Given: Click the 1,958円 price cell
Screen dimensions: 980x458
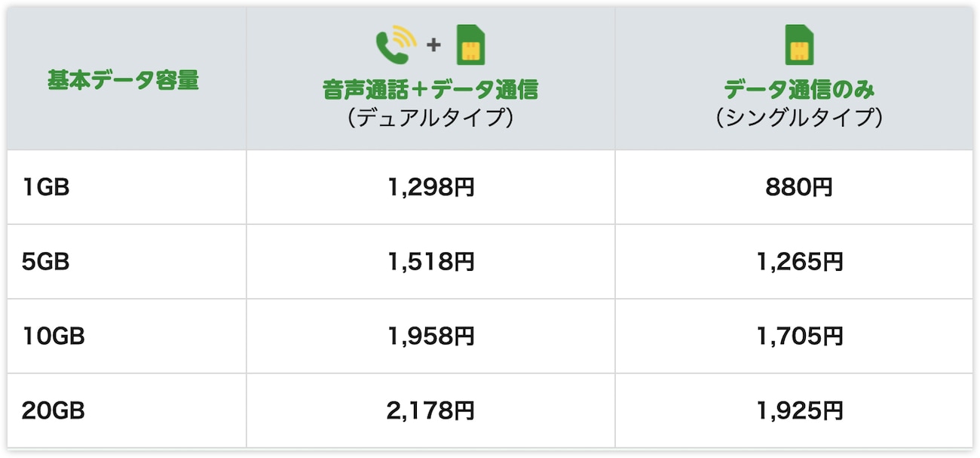Looking at the screenshot, I should click(431, 336).
